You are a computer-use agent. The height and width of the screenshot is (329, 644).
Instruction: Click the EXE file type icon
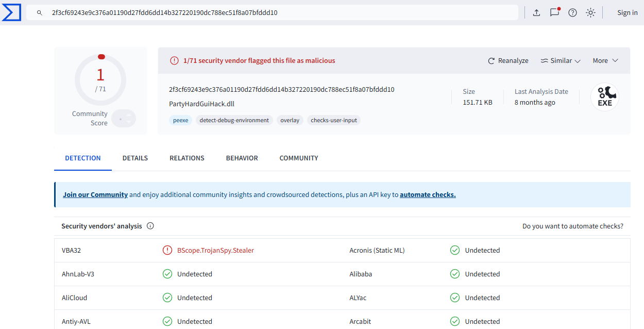(604, 97)
